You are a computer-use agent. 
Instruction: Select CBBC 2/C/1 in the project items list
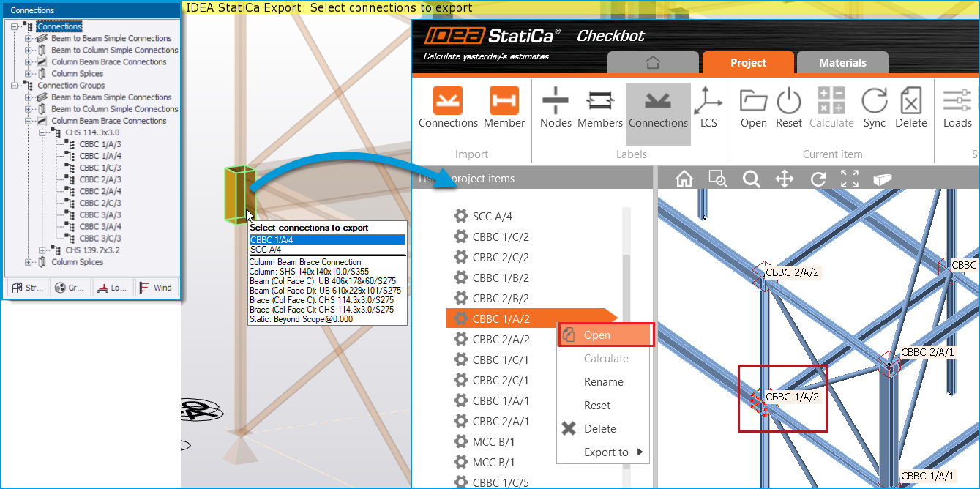coord(501,380)
